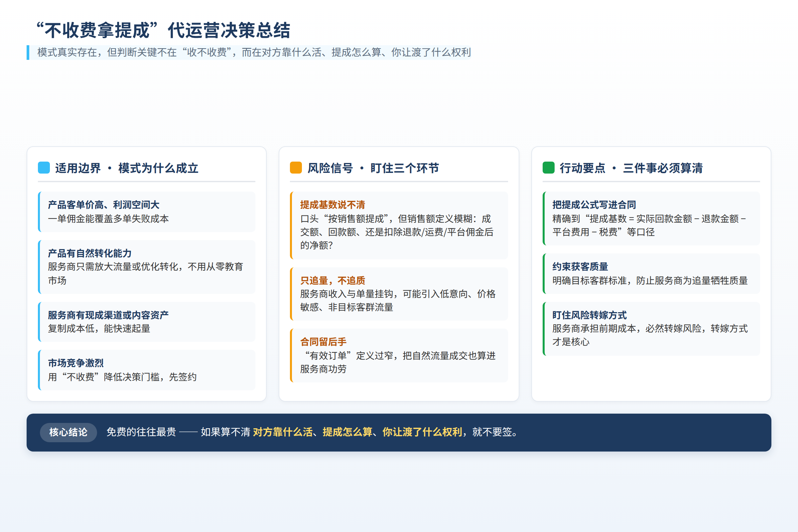Click the description starting 服务商只需放大流量
Image resolution: width=798 pixels, height=532 pixels.
[x=146, y=273]
